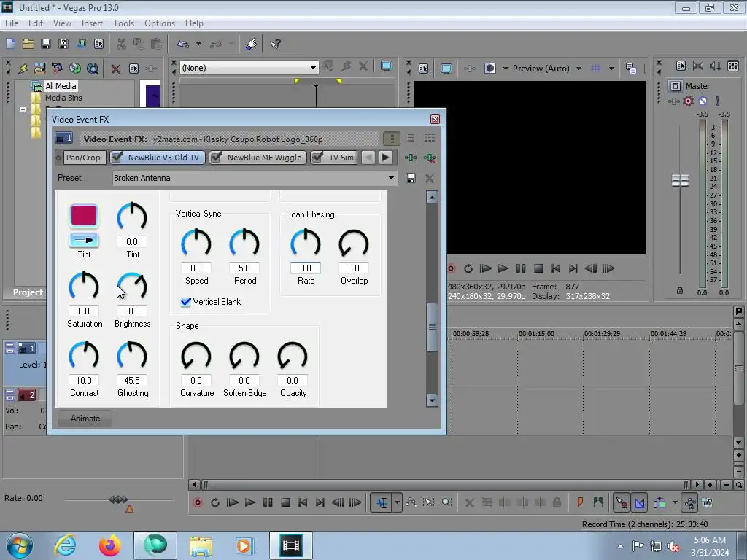Open Undo history dropdown arrow
The height and width of the screenshot is (560, 747).
(198, 44)
